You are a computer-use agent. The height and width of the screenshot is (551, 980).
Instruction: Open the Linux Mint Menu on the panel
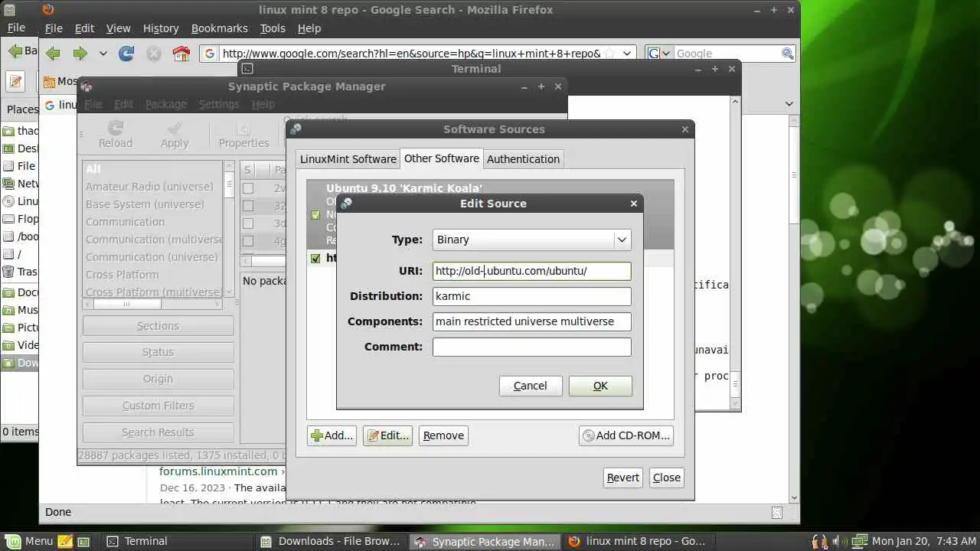point(29,541)
